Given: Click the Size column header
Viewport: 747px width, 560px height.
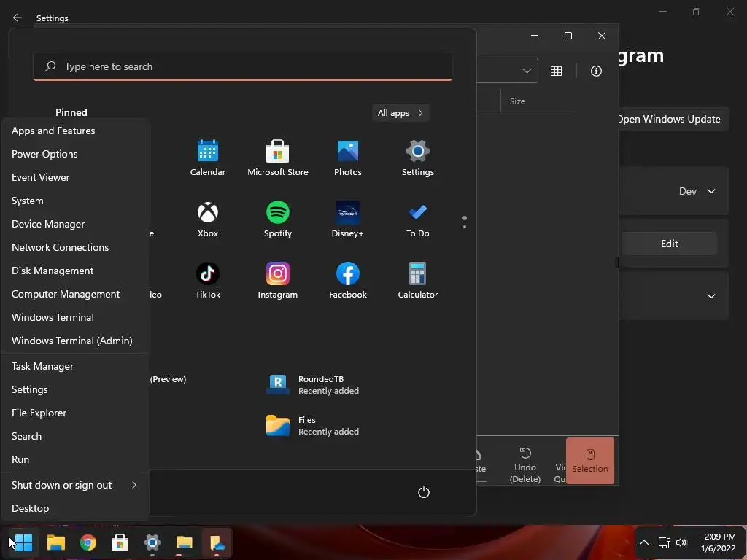Looking at the screenshot, I should tap(517, 101).
